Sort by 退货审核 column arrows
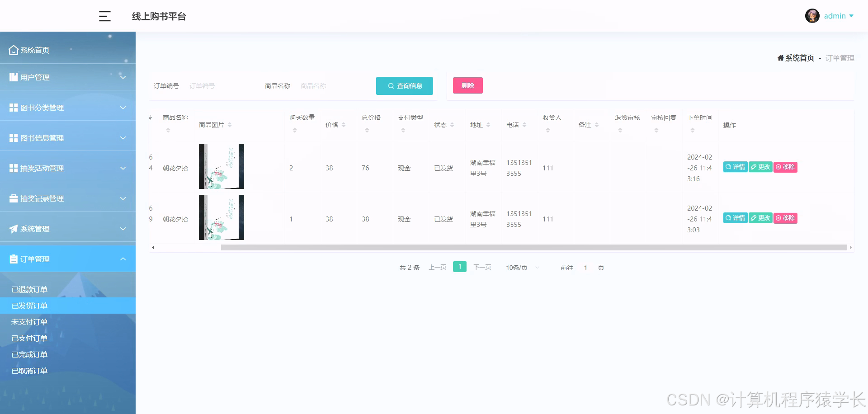 [x=620, y=130]
